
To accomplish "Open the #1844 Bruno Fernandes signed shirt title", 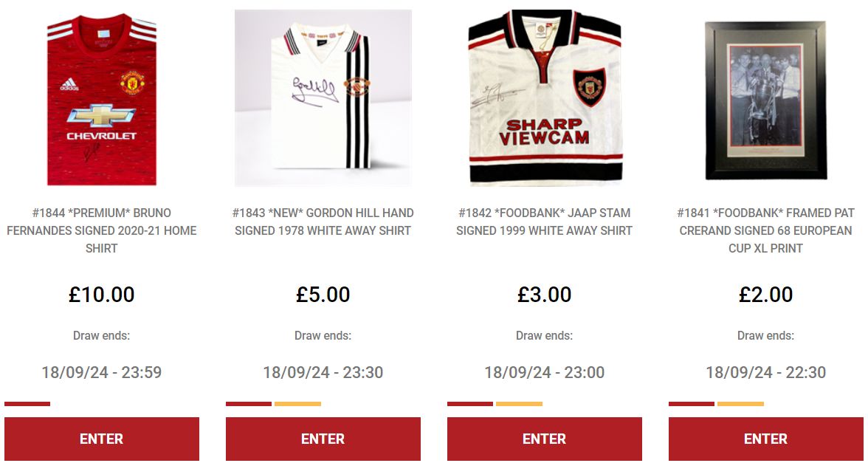I will tap(102, 230).
